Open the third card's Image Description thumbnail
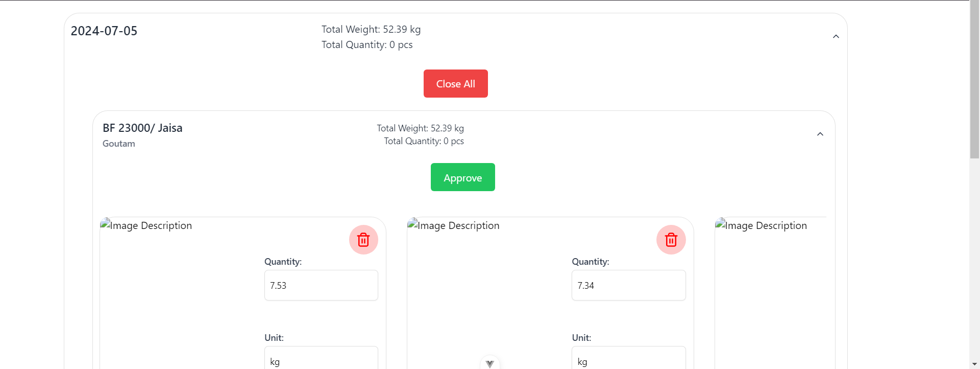This screenshot has height=369, width=980. click(761, 225)
